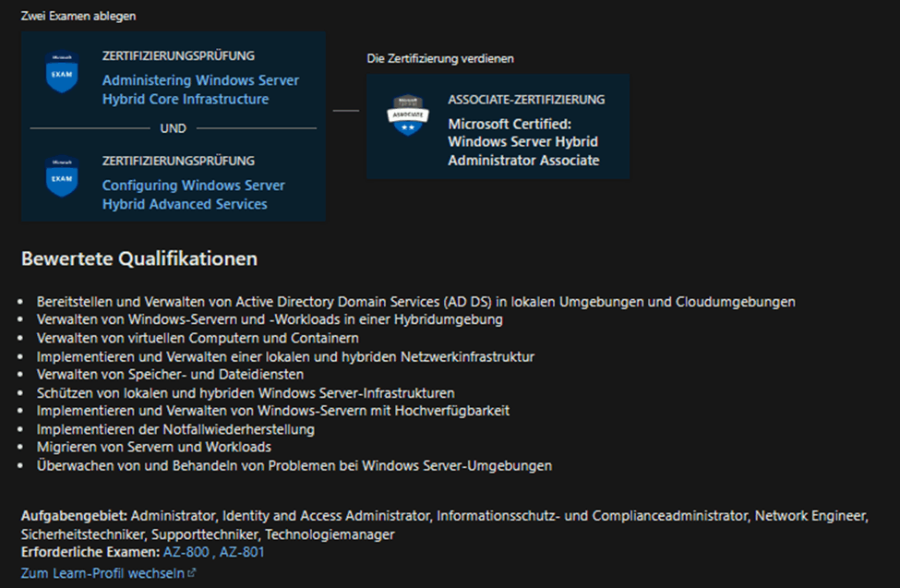Click the Aufgabengebiet label

(x=75, y=516)
